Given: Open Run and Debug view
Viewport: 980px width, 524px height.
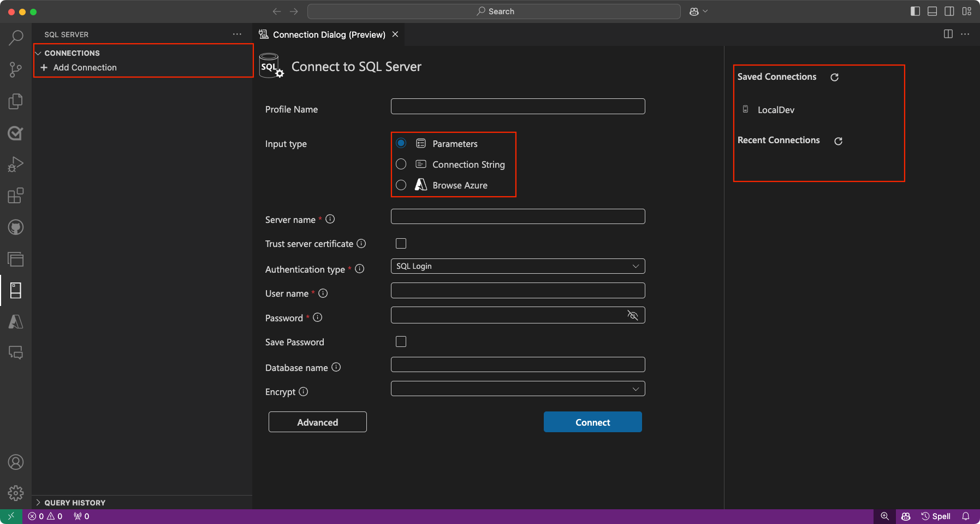Looking at the screenshot, I should [16, 164].
